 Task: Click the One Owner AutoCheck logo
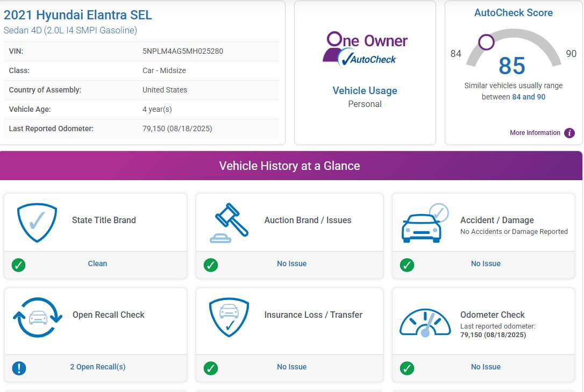click(x=365, y=49)
